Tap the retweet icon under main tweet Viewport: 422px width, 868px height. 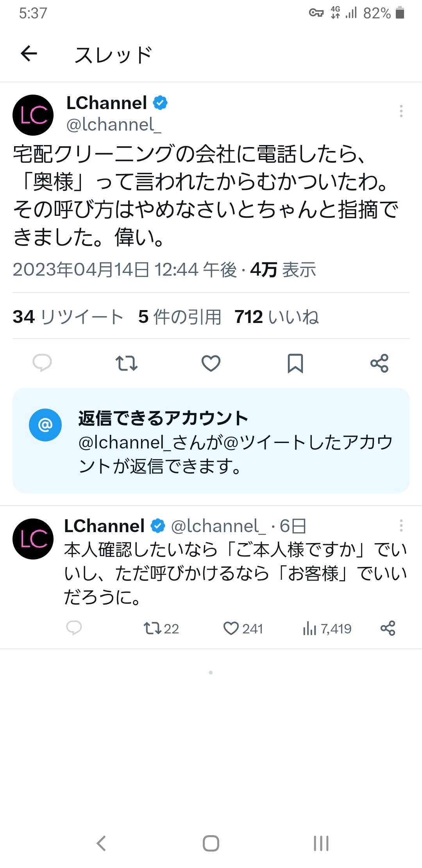(x=127, y=363)
